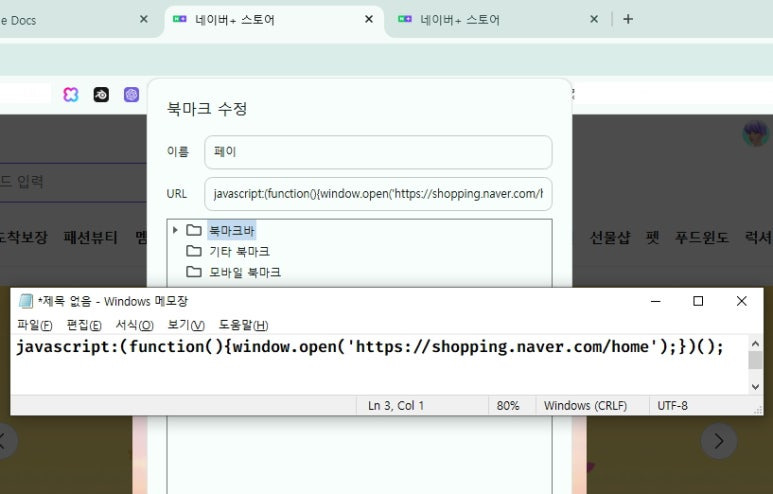Screen dimensions: 773x494
Task: Click the profile avatar on Naver page
Action: [x=756, y=133]
